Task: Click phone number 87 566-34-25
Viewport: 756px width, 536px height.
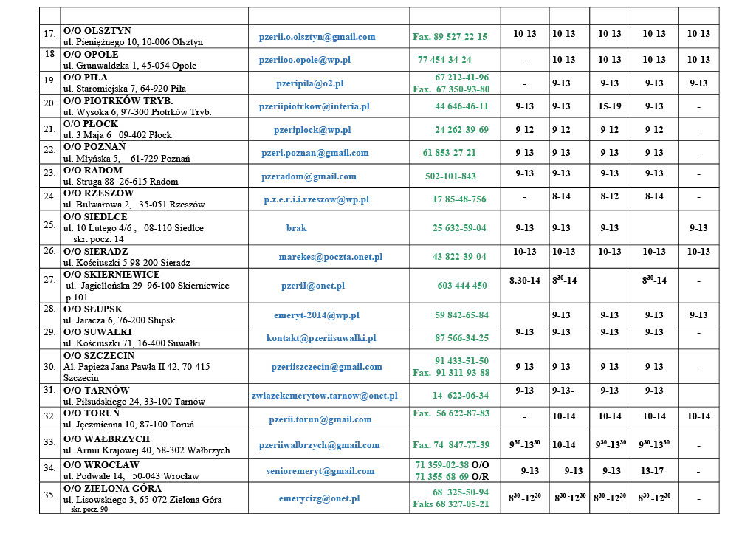Action: (x=462, y=338)
